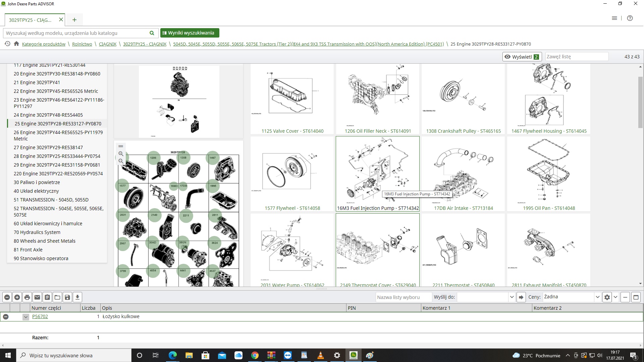Screen dimensions: 644x362
Task: Open the 16M3 Fuel Injection Pump - ST714342 thumbnail
Action: [378, 174]
